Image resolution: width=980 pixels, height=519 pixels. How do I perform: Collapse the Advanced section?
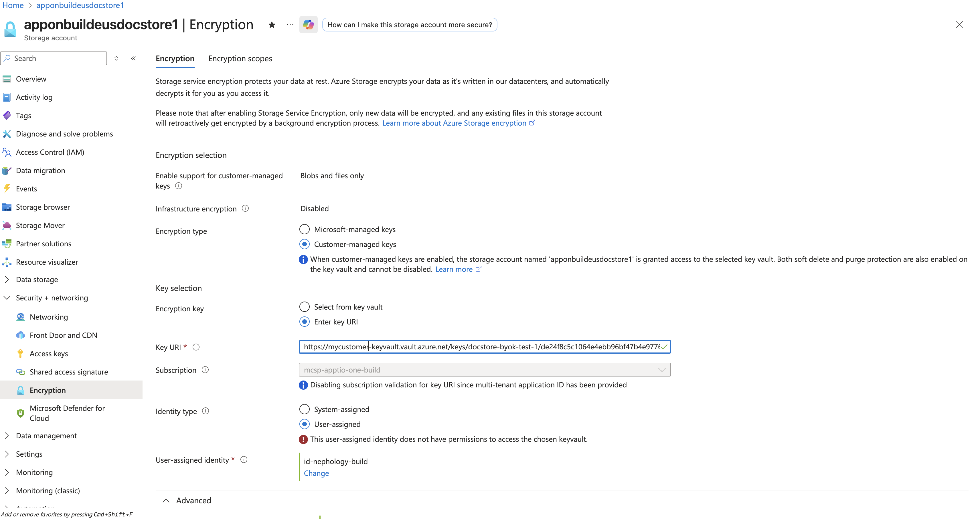coord(166,500)
